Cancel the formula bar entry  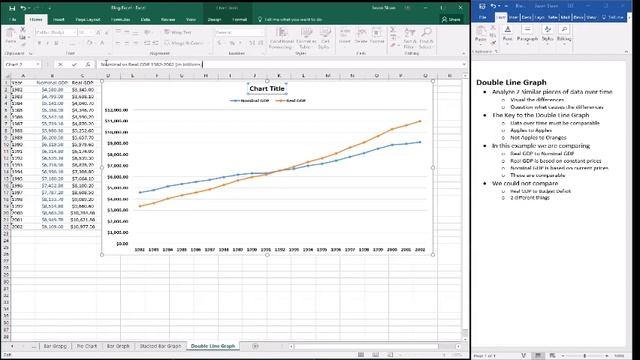coord(60,64)
